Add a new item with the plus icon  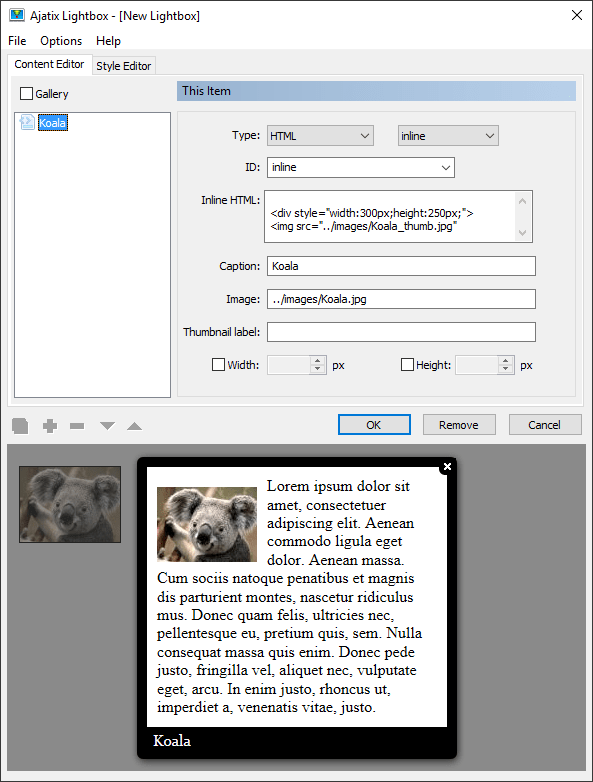(x=50, y=426)
